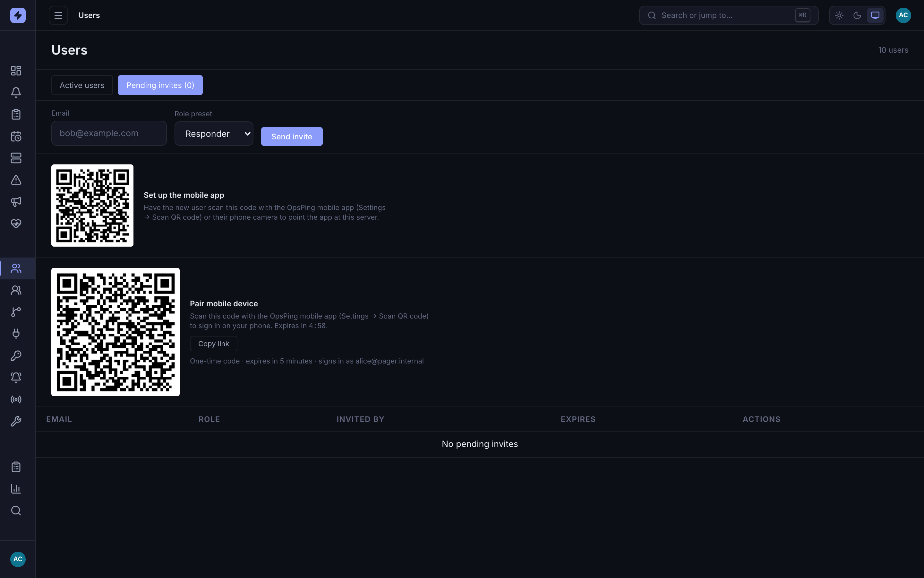Click the EMAIL column header

click(59, 419)
